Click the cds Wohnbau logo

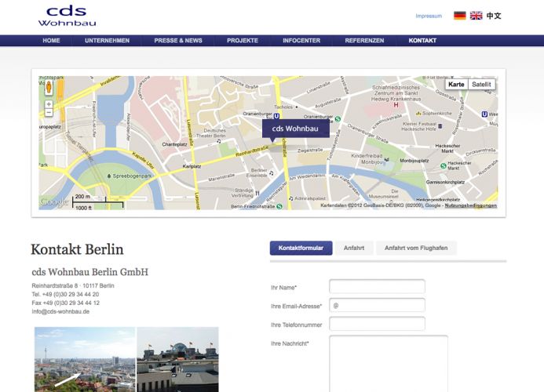pyautogui.click(x=67, y=16)
